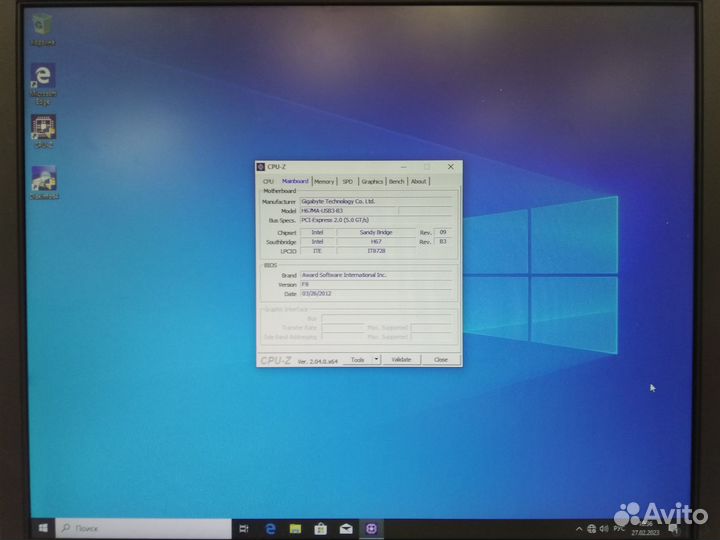Image resolution: width=720 pixels, height=540 pixels.
Task: Click the language indicator in the tray
Action: [x=619, y=529]
